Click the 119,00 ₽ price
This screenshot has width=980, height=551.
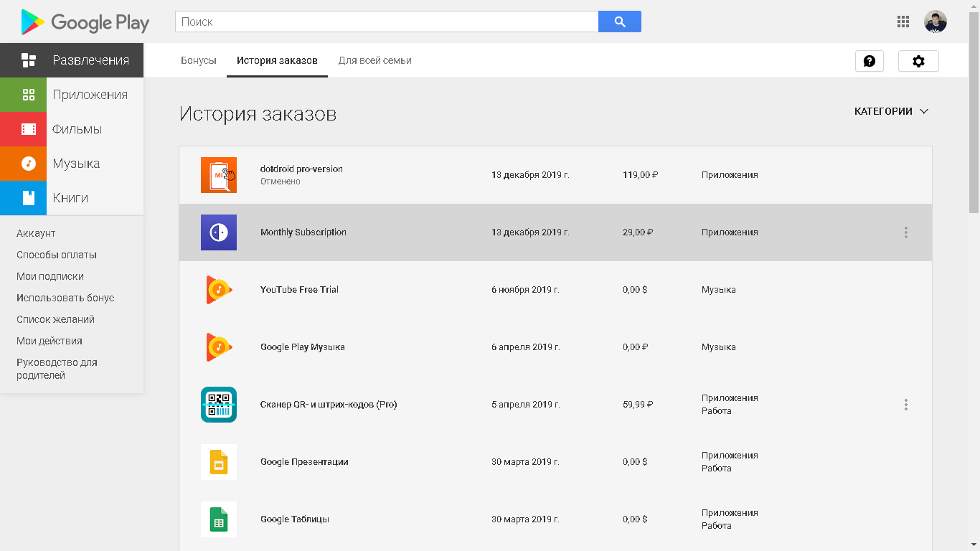click(x=641, y=175)
